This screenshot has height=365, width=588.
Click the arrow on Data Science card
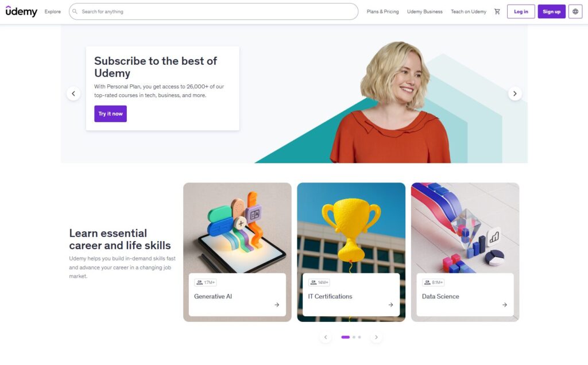505,305
